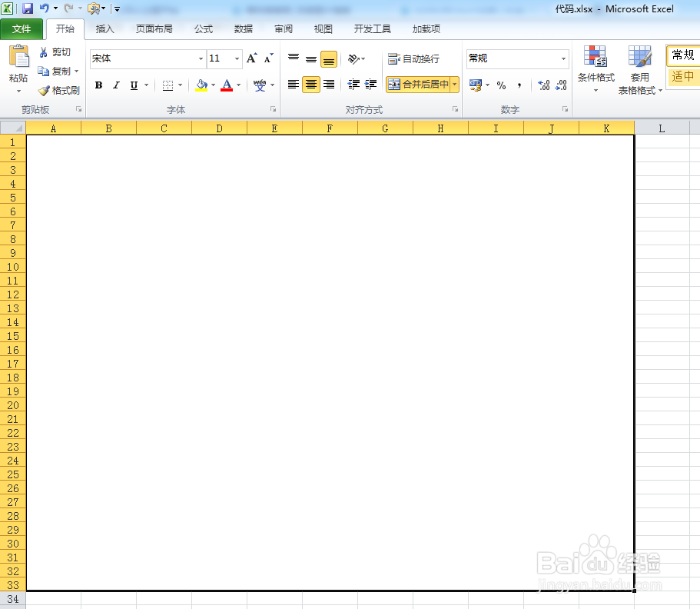Open font color dropdown arrow

click(239, 85)
